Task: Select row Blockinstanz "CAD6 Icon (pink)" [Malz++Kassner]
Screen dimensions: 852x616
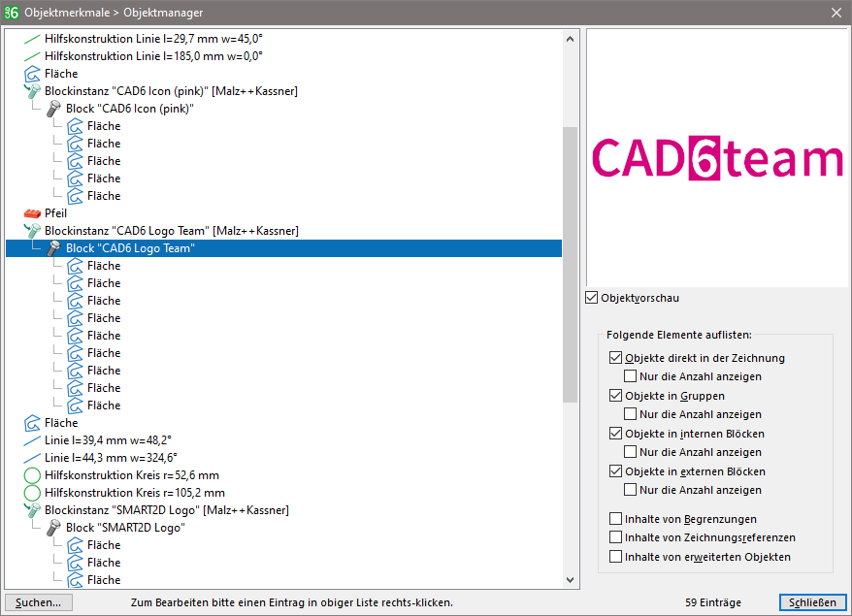Action: pyautogui.click(x=171, y=91)
